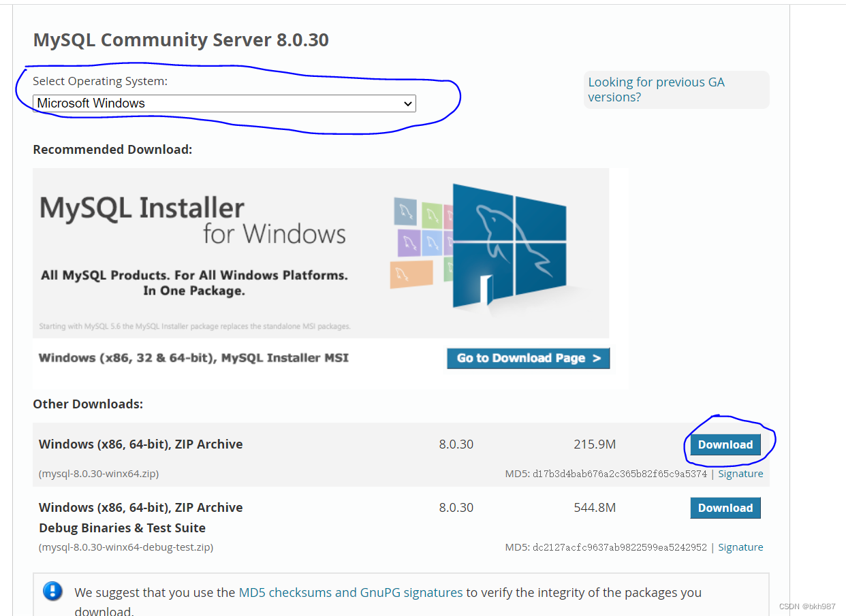Click the 215.9M file size value
Viewport: 846px width, 616px height.
point(595,444)
